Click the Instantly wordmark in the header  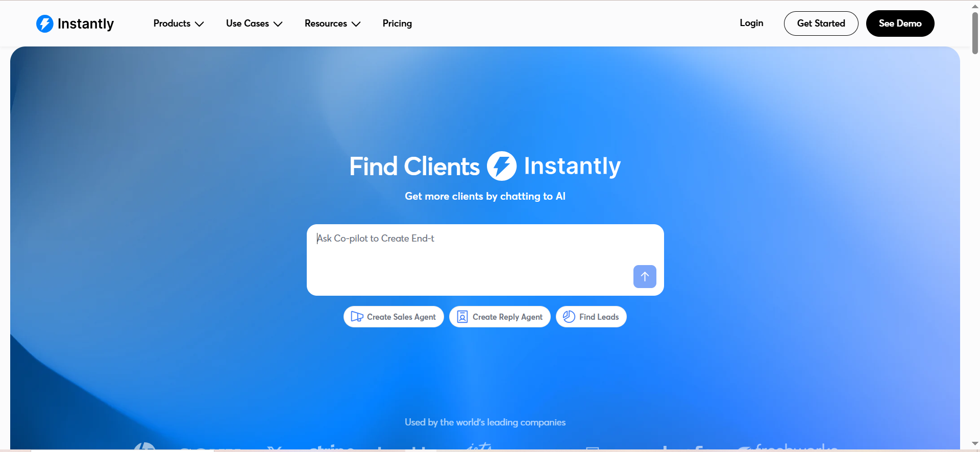pyautogui.click(x=86, y=24)
